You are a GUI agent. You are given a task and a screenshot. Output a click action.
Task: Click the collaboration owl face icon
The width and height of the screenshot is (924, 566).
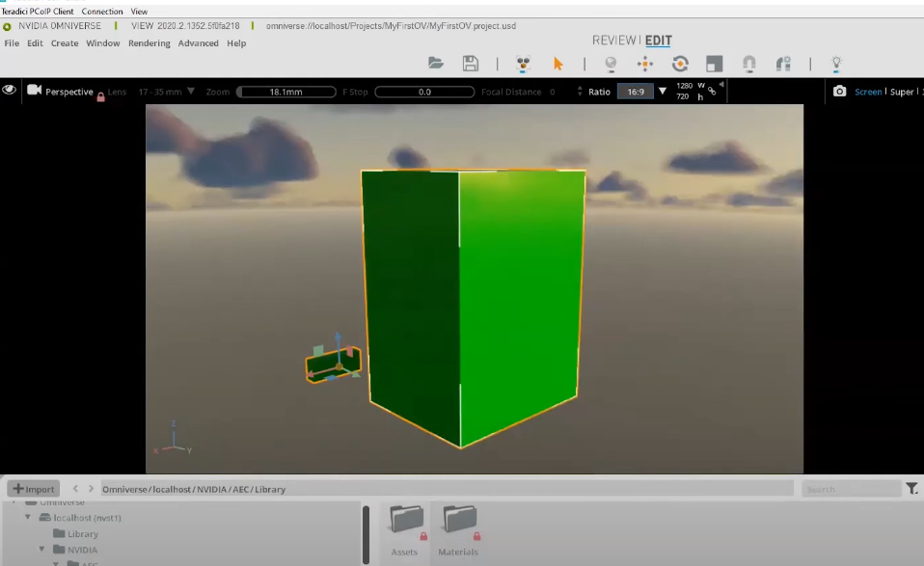[x=523, y=64]
